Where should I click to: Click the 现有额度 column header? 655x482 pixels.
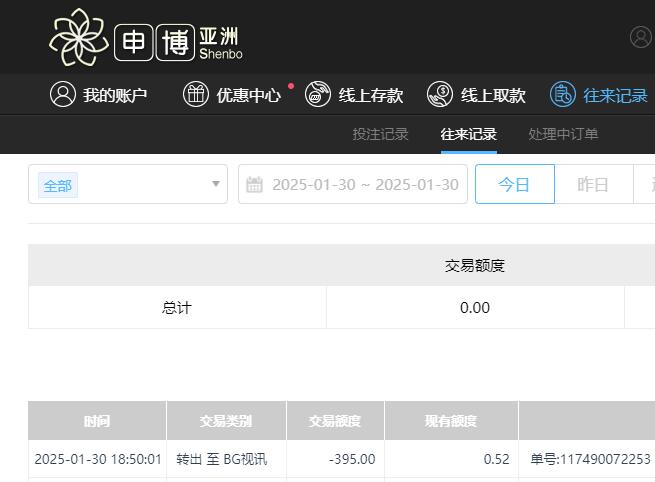click(451, 421)
